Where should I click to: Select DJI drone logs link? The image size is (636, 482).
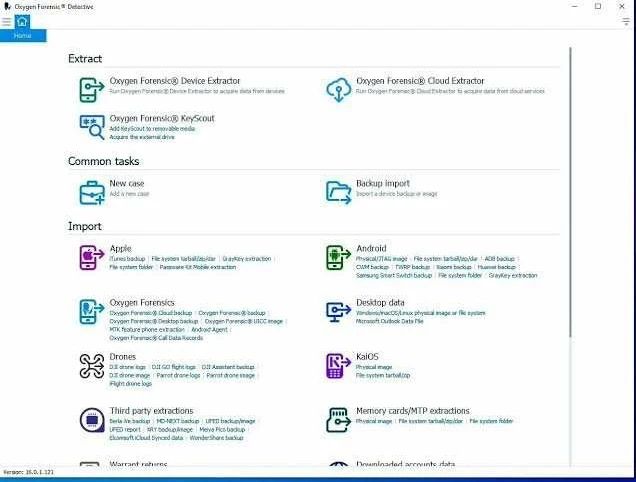coord(127,367)
